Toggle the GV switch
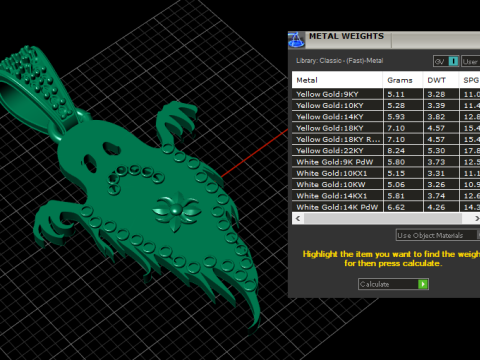Image resolution: width=480 pixels, height=360 pixels. (x=446, y=61)
